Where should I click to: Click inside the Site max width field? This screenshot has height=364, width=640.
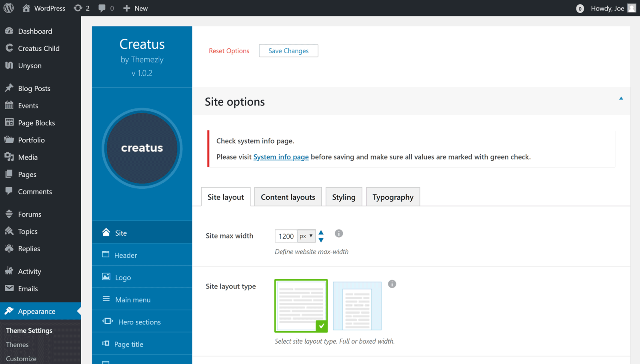(x=286, y=236)
